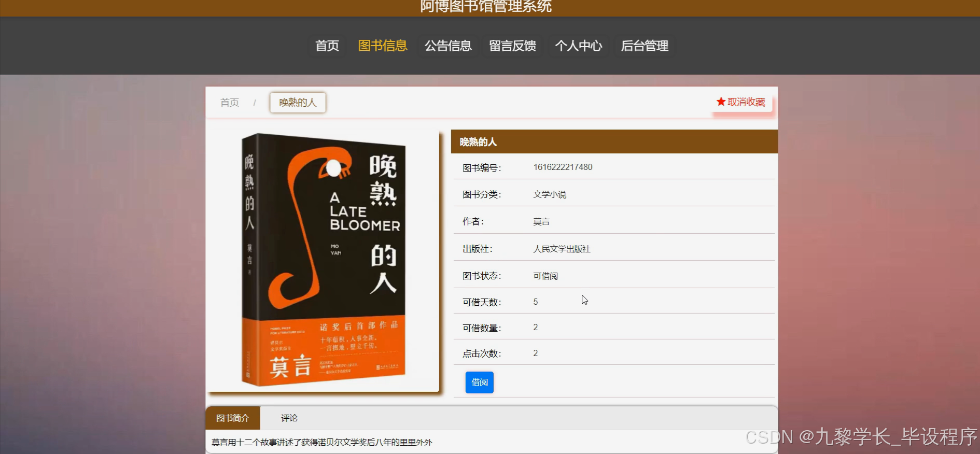Click the author name 莫言
Screen dimensions: 980x454
point(541,221)
